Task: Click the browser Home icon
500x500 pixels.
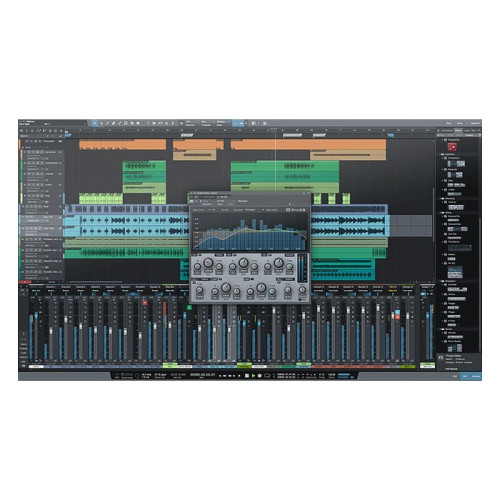Action: click(x=438, y=131)
